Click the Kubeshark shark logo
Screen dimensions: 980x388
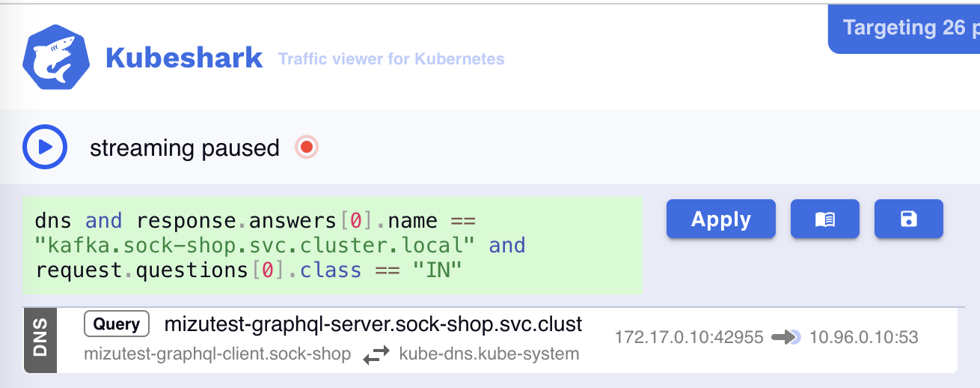click(x=56, y=58)
